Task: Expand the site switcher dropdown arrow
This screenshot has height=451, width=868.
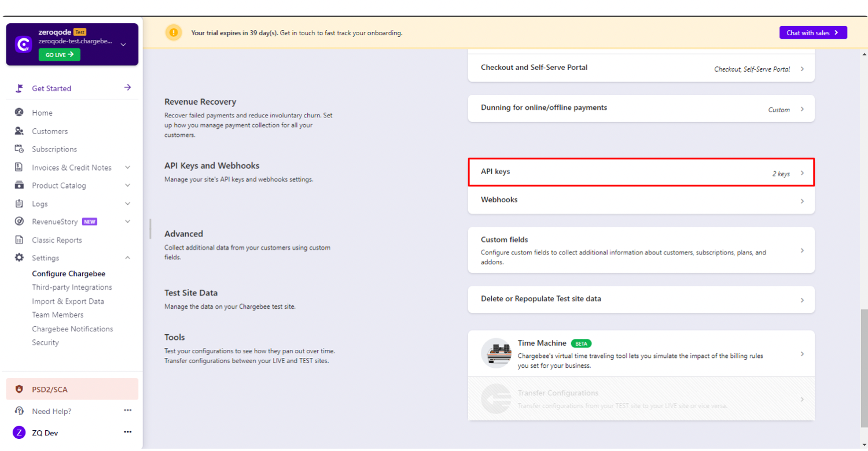Action: pyautogui.click(x=123, y=45)
